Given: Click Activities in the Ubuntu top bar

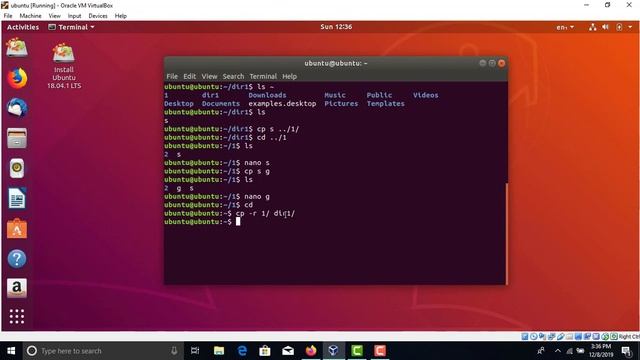Looking at the screenshot, I should (23, 27).
